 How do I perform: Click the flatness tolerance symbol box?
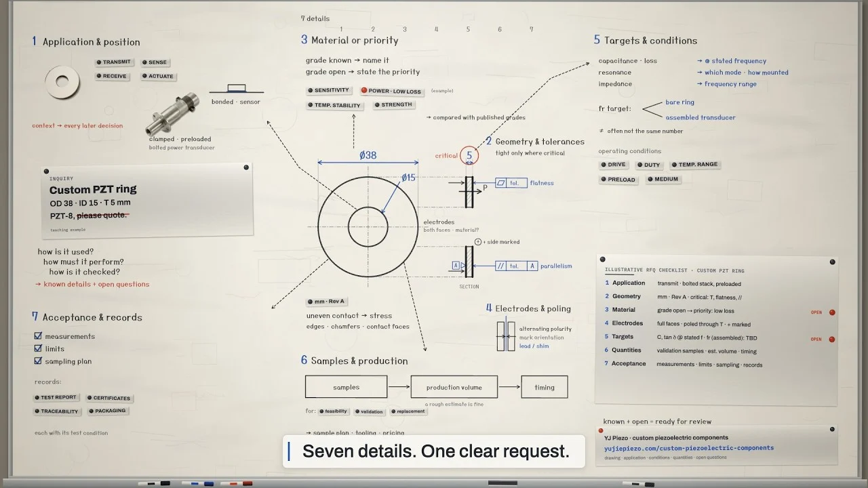(x=511, y=183)
